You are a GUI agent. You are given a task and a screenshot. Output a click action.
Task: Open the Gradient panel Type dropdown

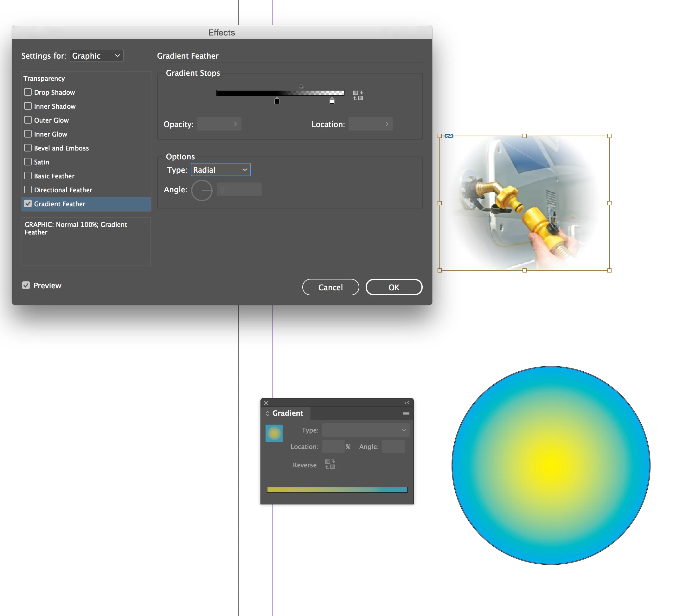click(366, 430)
